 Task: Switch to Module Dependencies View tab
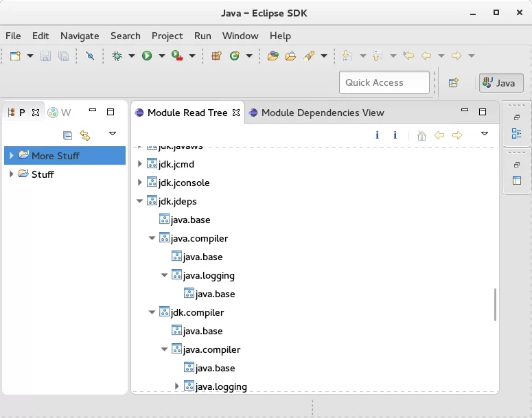(316, 113)
